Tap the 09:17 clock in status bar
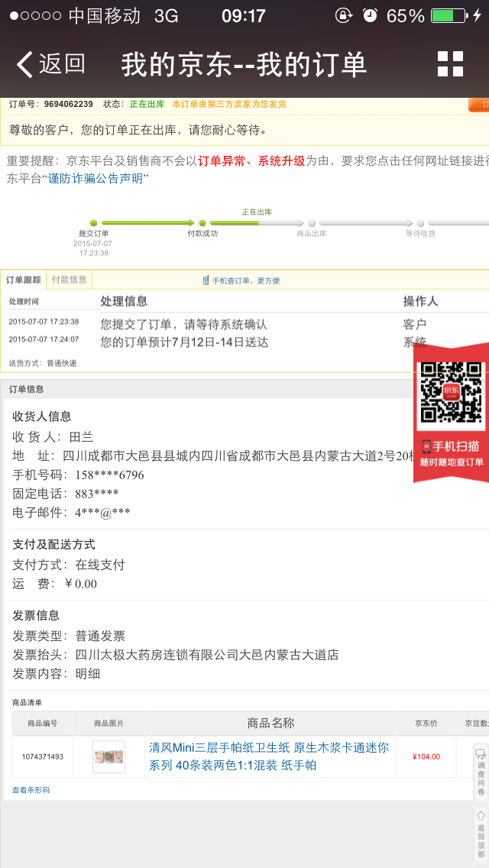 pyautogui.click(x=244, y=15)
